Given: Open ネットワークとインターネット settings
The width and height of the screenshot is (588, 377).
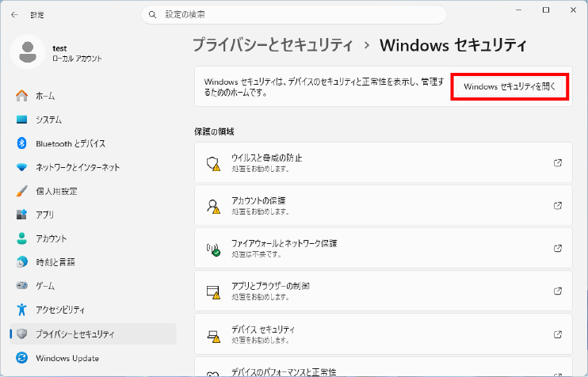Looking at the screenshot, I should 93,167.
